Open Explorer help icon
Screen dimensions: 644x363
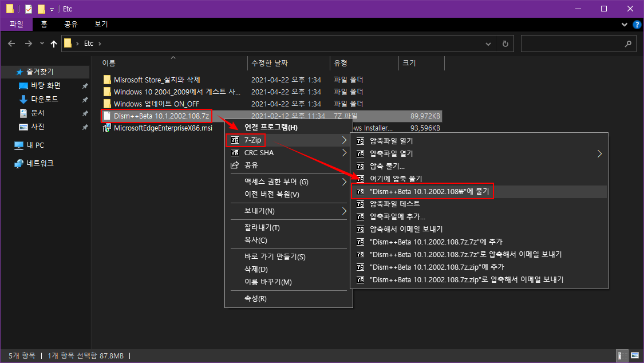coord(637,25)
